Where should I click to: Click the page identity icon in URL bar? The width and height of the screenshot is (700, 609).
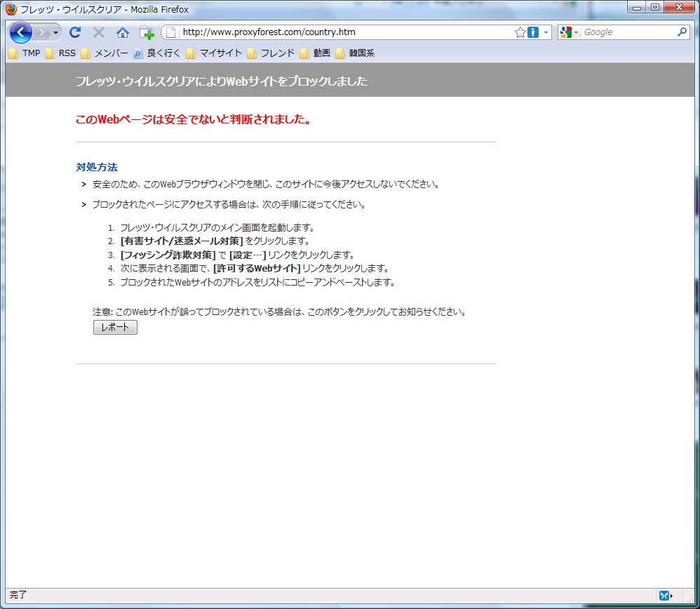tap(171, 32)
